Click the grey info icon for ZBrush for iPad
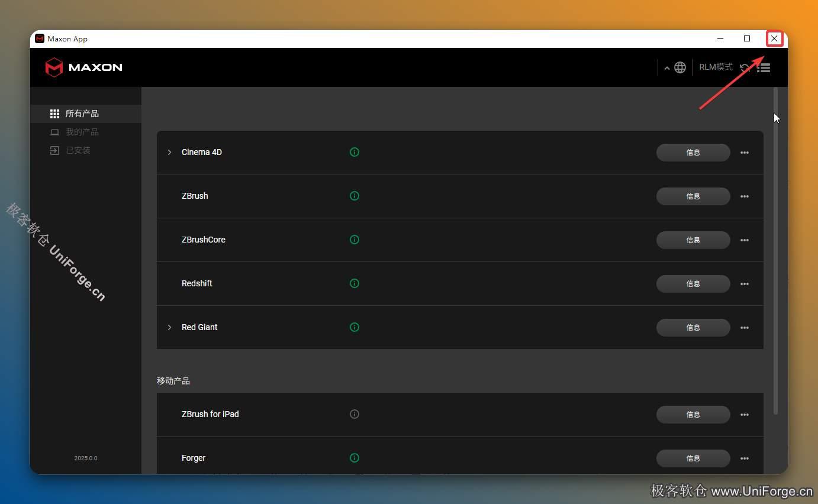The width and height of the screenshot is (818, 504). (x=355, y=414)
